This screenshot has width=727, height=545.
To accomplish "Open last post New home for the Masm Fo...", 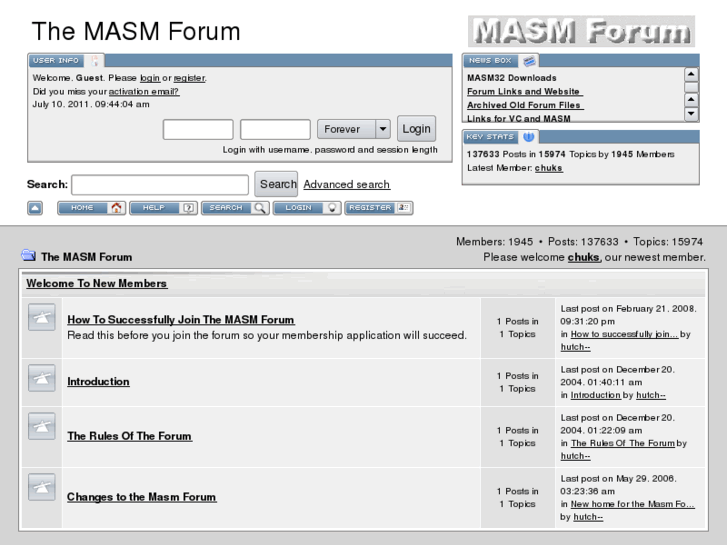I will [x=632, y=504].
